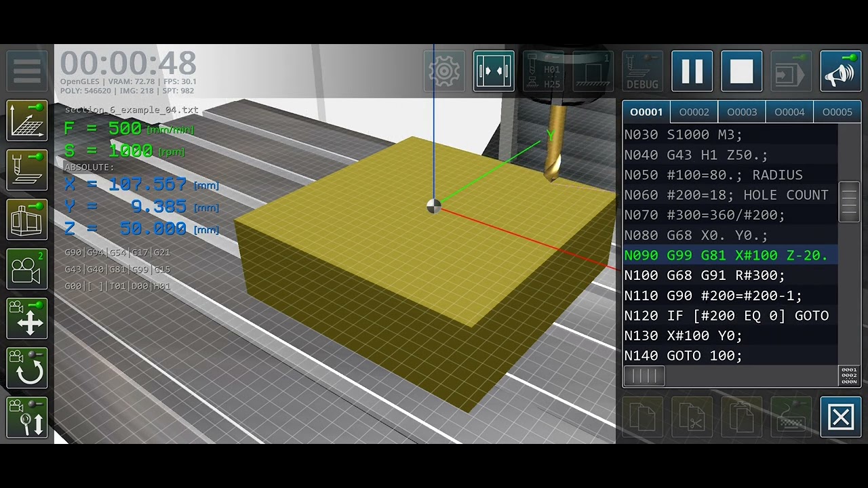The height and width of the screenshot is (488, 868).
Task: Click the 00:00:48 elapsed timer
Action: tap(128, 64)
